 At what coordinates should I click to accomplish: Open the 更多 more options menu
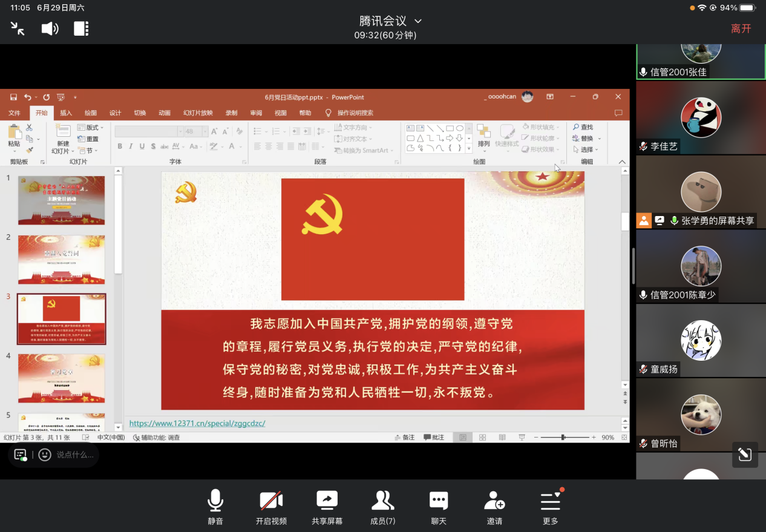(x=550, y=507)
